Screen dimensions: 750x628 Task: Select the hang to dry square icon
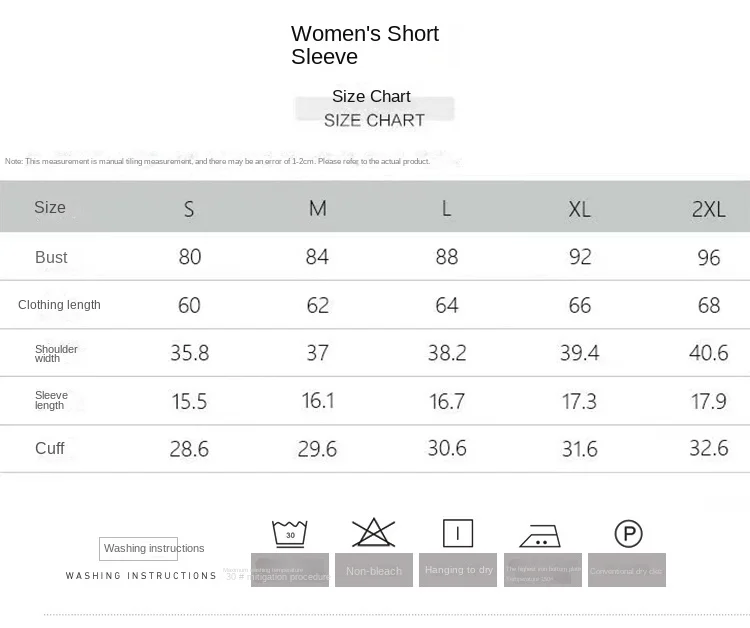[458, 533]
